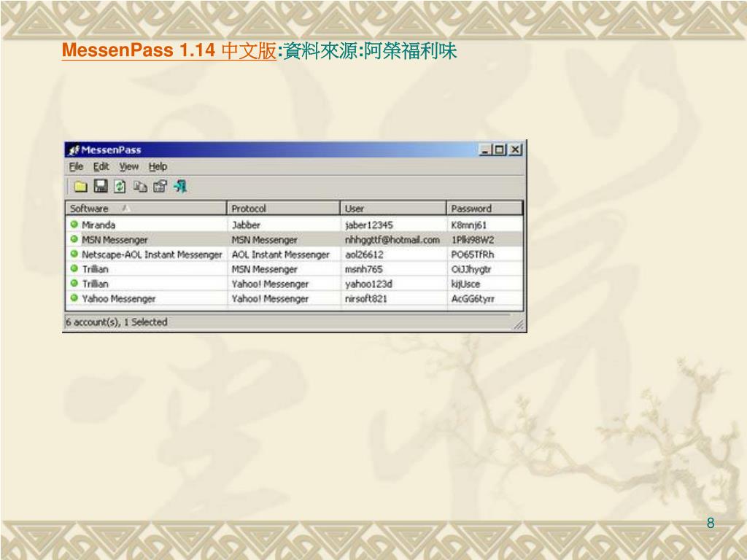Select the Netscape-AOL Instant Messenger row
This screenshot has width=747, height=560.
(x=295, y=254)
